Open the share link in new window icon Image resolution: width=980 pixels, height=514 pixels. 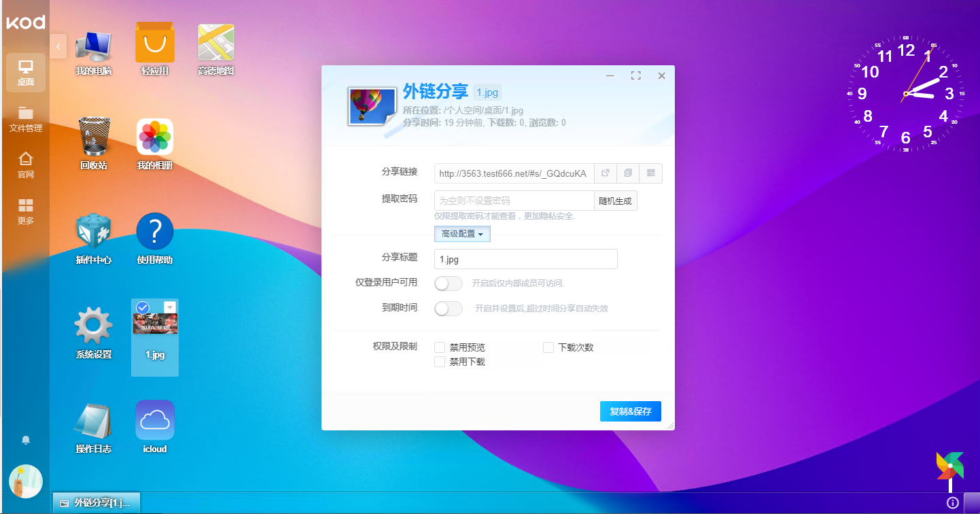coord(606,173)
